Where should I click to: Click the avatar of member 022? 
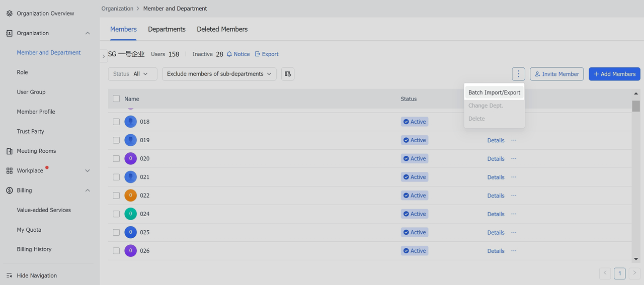click(130, 196)
